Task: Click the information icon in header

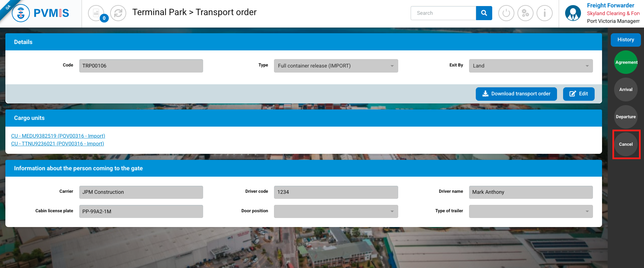Action: point(544,13)
